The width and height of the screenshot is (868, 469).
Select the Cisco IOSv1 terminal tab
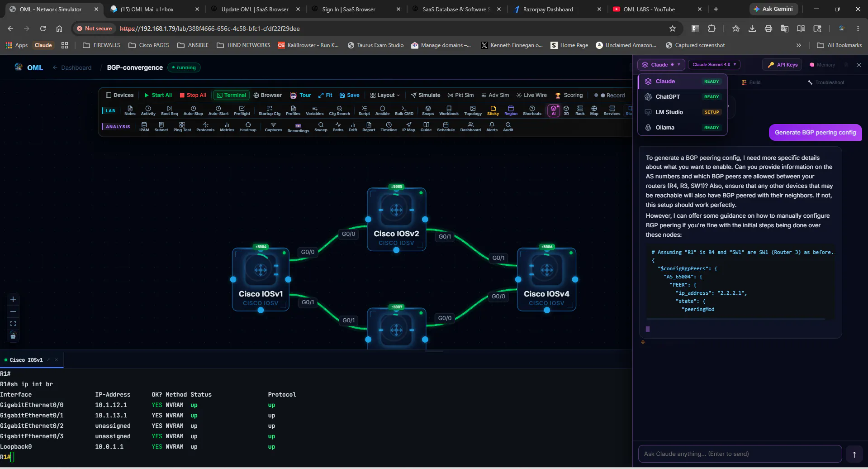26,360
